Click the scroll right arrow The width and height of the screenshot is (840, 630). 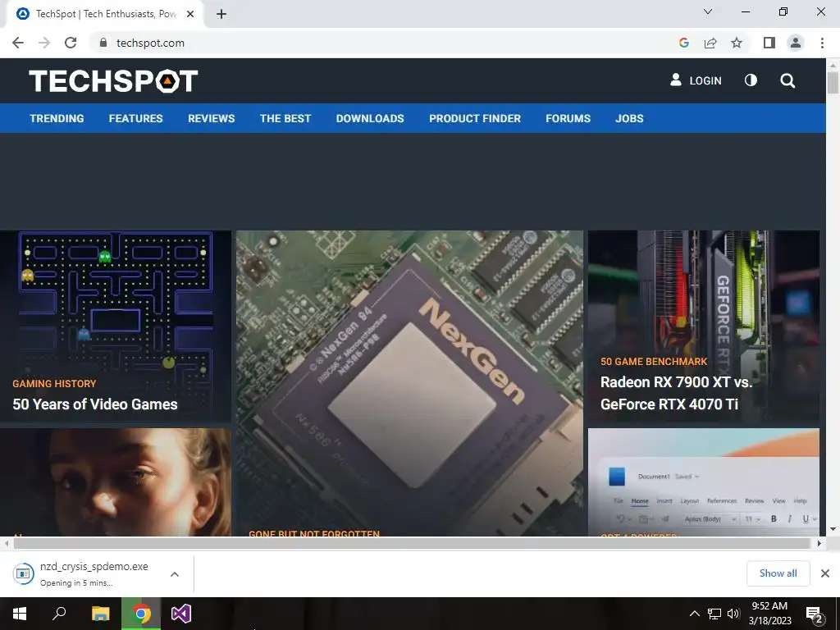[x=819, y=543]
